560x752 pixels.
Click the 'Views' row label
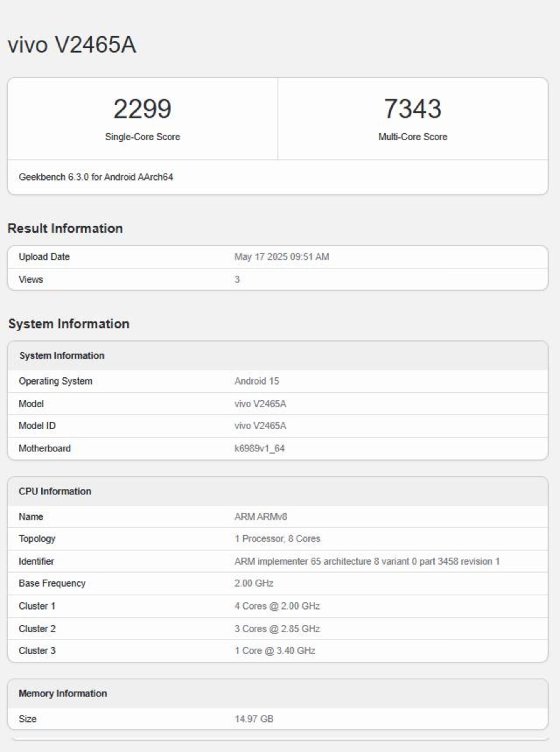31,279
